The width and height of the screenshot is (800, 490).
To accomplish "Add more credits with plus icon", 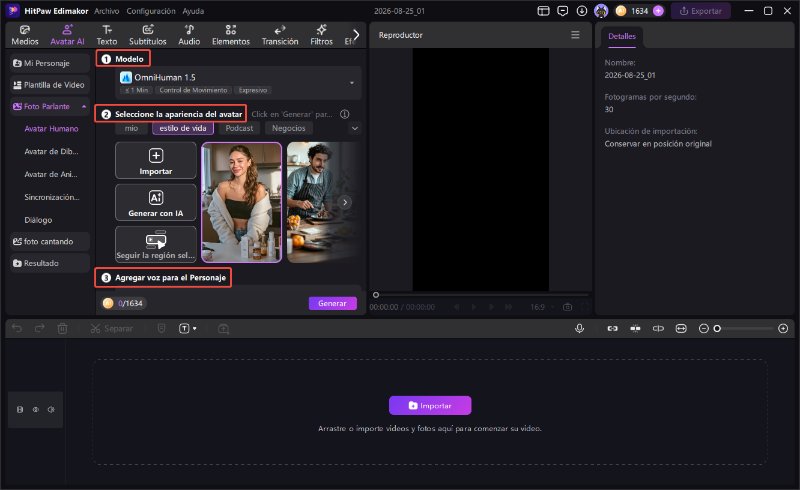I will (x=659, y=11).
